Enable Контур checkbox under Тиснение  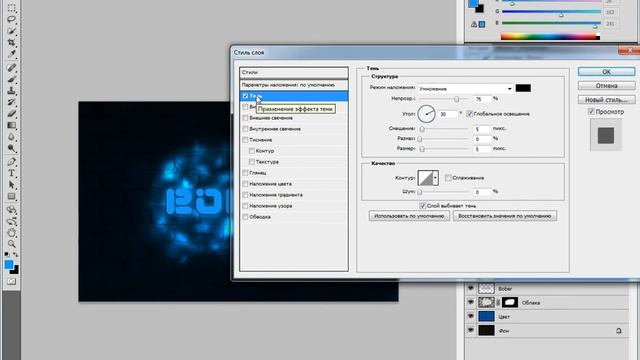pos(252,151)
